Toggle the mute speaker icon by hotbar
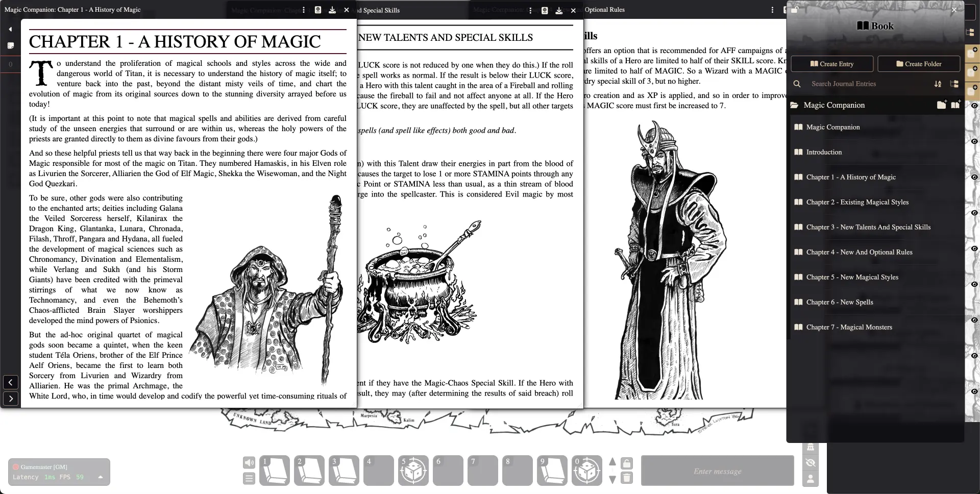This screenshot has height=494, width=980. 249,463
